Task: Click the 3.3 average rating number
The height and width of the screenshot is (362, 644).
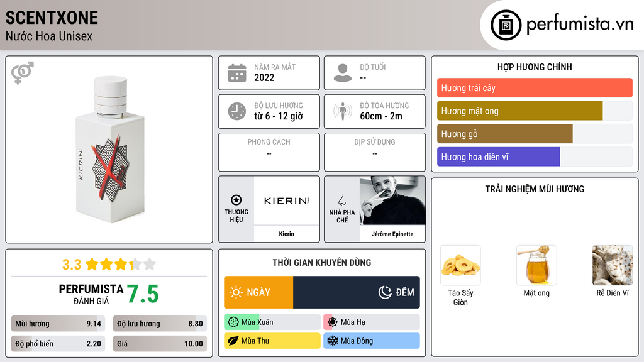Action: (x=72, y=265)
